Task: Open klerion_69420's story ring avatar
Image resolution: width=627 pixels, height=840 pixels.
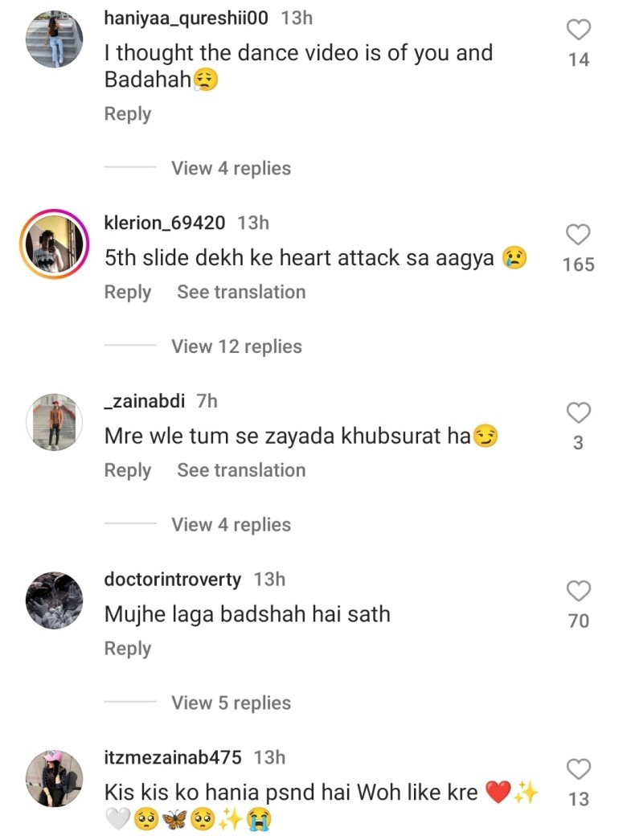Action: (54, 244)
